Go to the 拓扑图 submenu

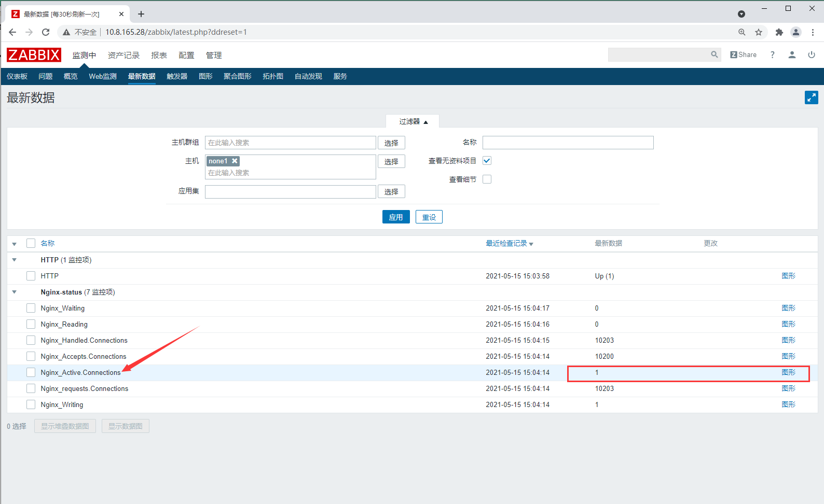coord(273,76)
